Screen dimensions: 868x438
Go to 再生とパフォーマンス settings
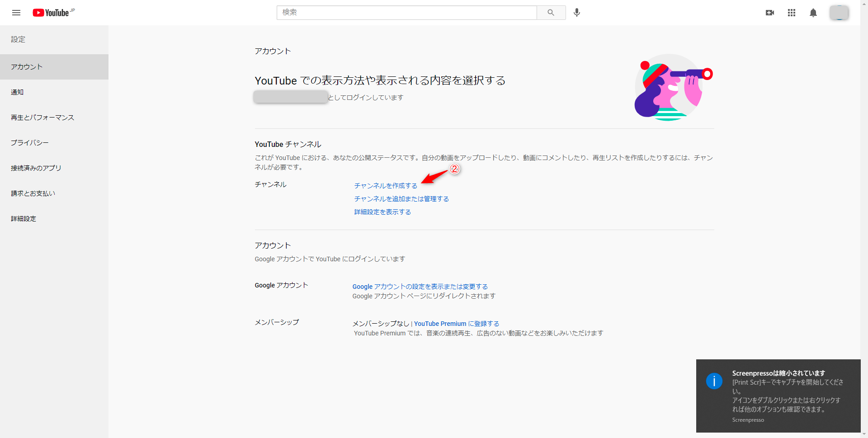click(x=42, y=118)
